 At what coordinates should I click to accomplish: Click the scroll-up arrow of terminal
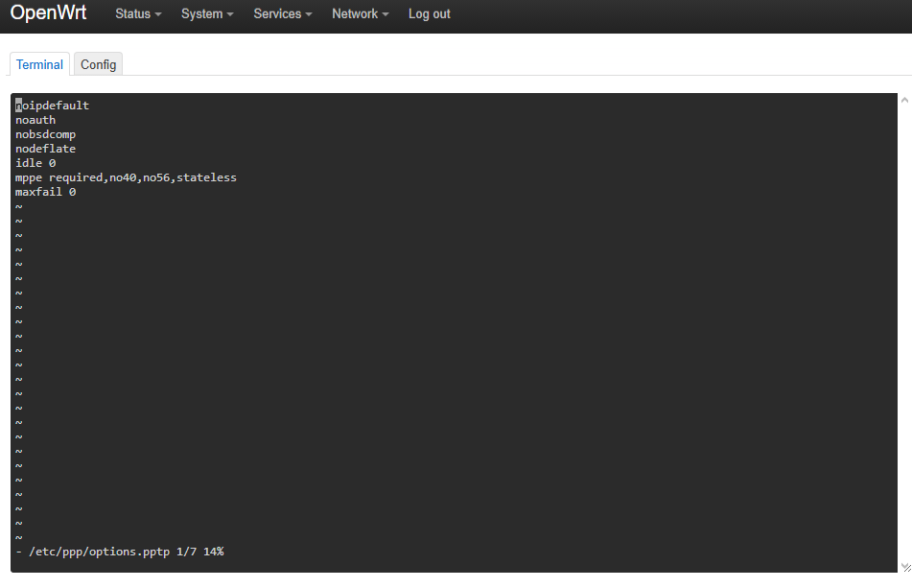pos(905,101)
